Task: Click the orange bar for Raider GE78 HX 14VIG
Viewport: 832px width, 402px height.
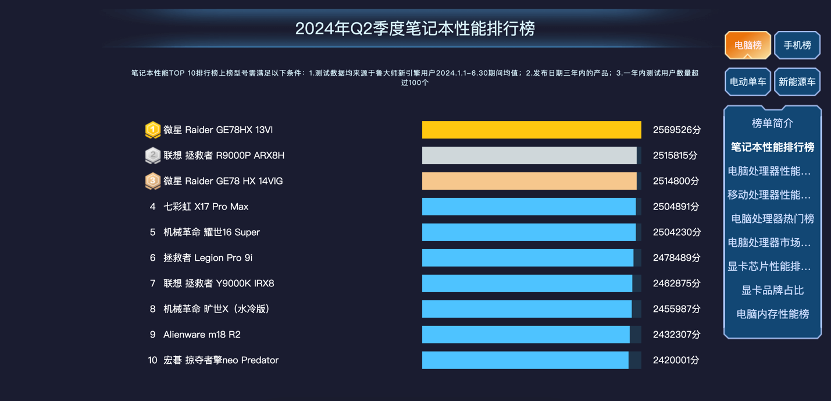Action: coord(529,181)
